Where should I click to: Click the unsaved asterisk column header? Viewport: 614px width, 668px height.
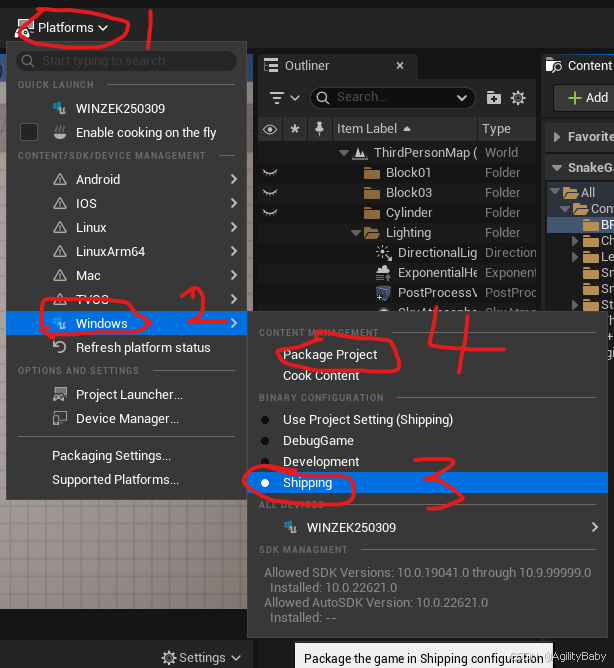point(295,129)
